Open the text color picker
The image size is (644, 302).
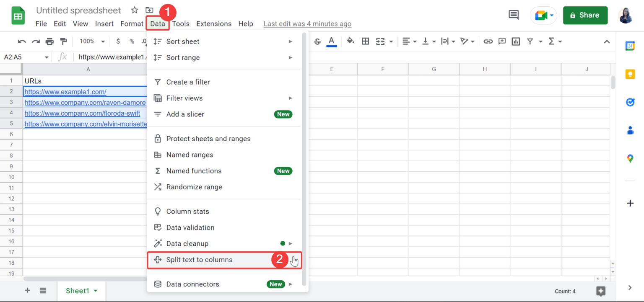331,41
